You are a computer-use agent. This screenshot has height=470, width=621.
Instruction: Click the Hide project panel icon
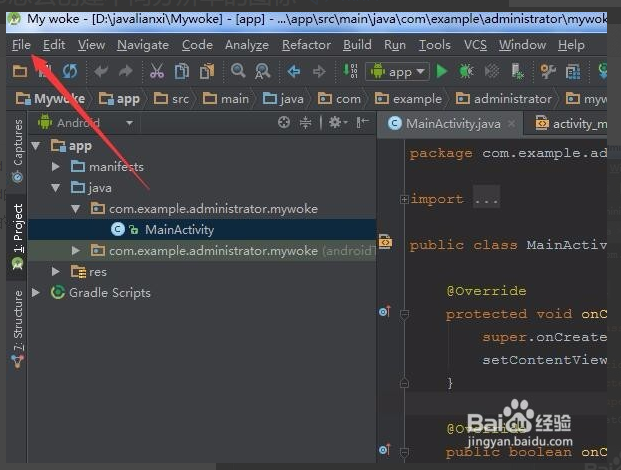tap(362, 123)
